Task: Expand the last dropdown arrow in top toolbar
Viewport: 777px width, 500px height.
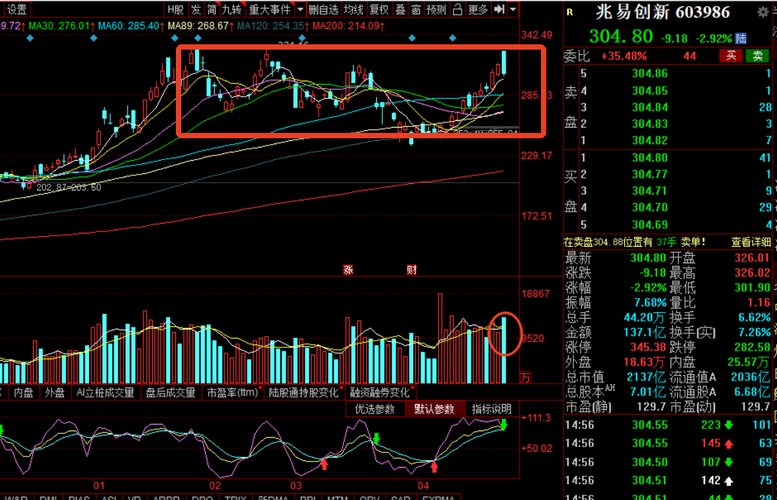Action: 513,9
